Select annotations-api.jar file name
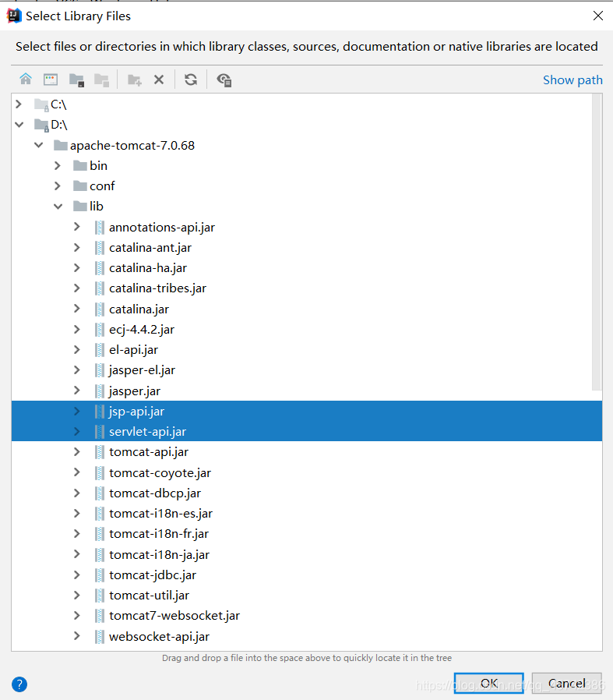This screenshot has height=700, width=613. point(162,228)
